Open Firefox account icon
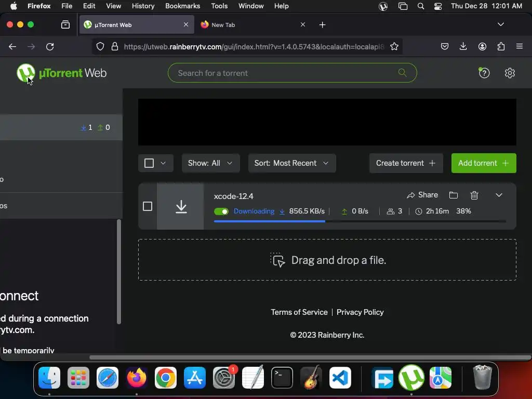The width and height of the screenshot is (532, 399). [x=482, y=46]
